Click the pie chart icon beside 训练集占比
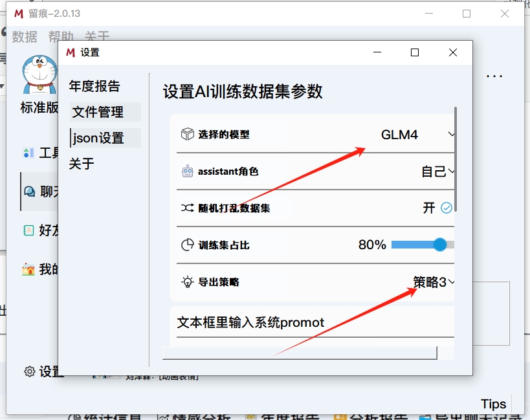 [x=187, y=245]
